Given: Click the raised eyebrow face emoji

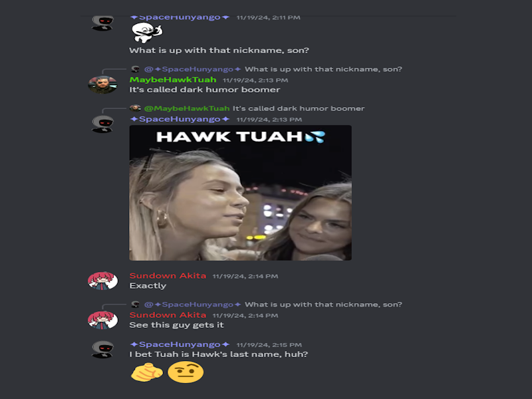Looking at the screenshot, I should coord(186,372).
